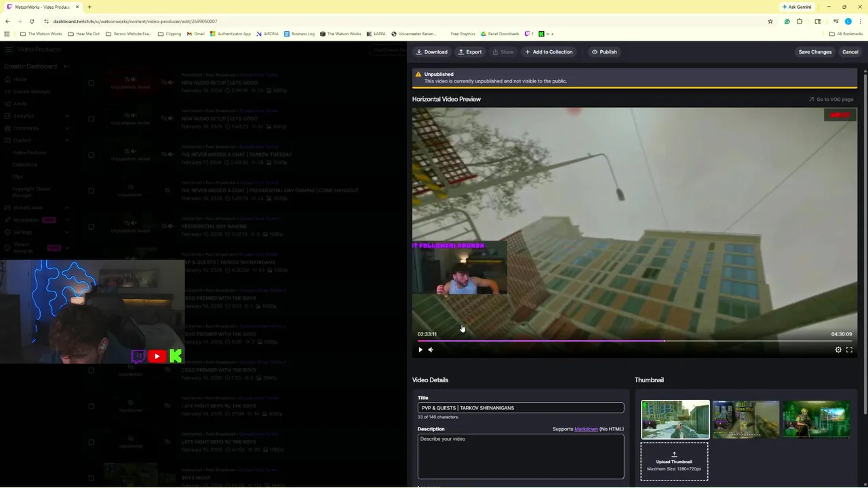This screenshot has width=868, height=488.
Task: Open the Chrome three-dot menu
Action: point(860,22)
